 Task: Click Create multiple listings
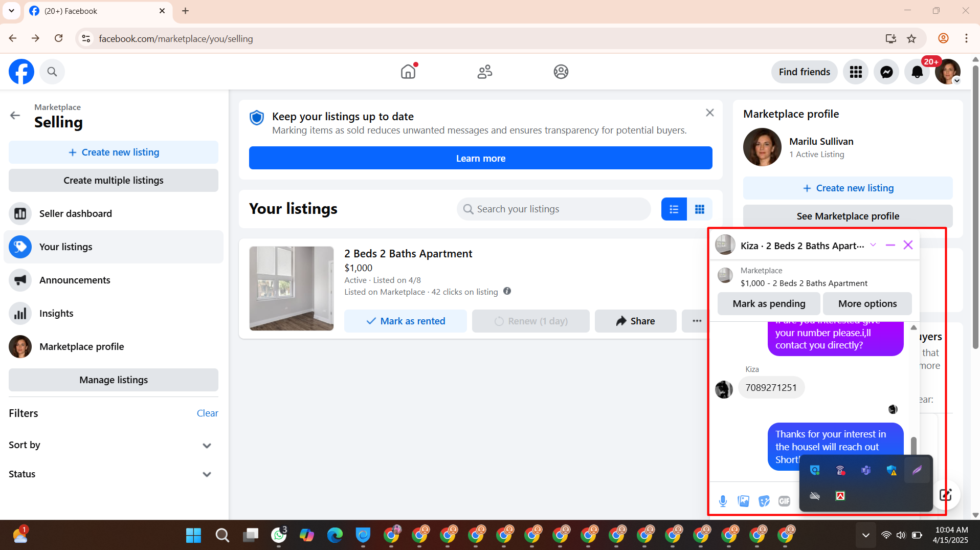(114, 180)
